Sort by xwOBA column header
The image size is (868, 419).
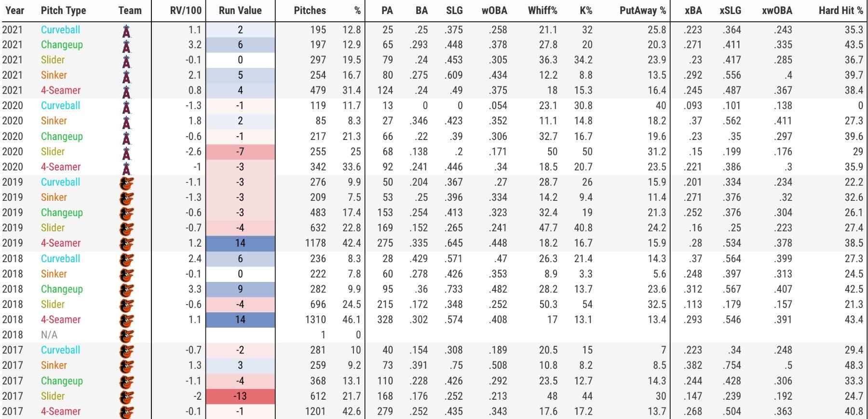tap(777, 10)
